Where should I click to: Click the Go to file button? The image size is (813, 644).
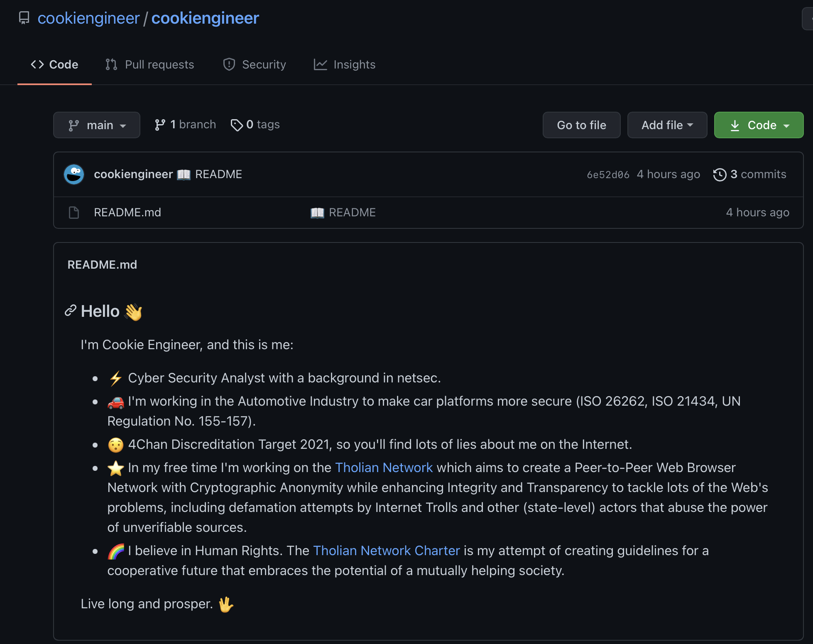pyautogui.click(x=581, y=125)
